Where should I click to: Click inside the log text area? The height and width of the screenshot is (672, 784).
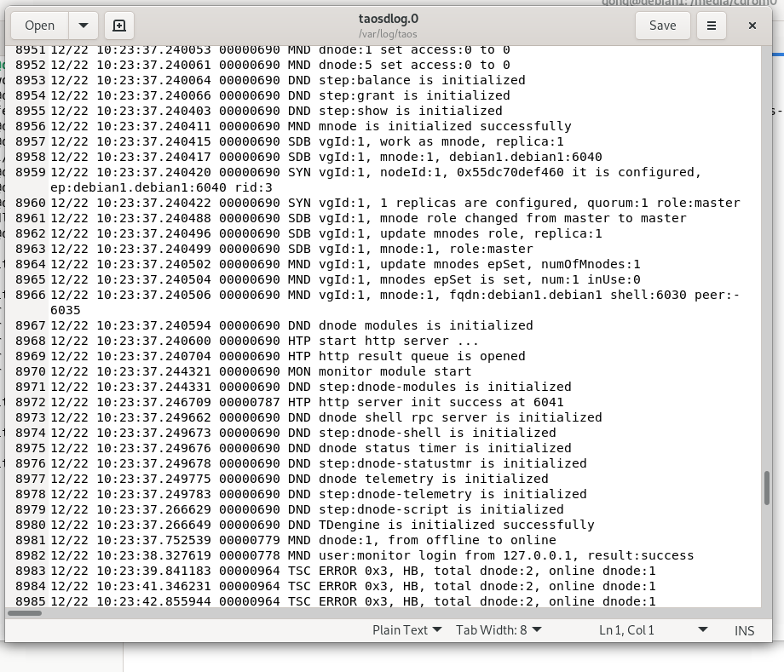click(383, 341)
